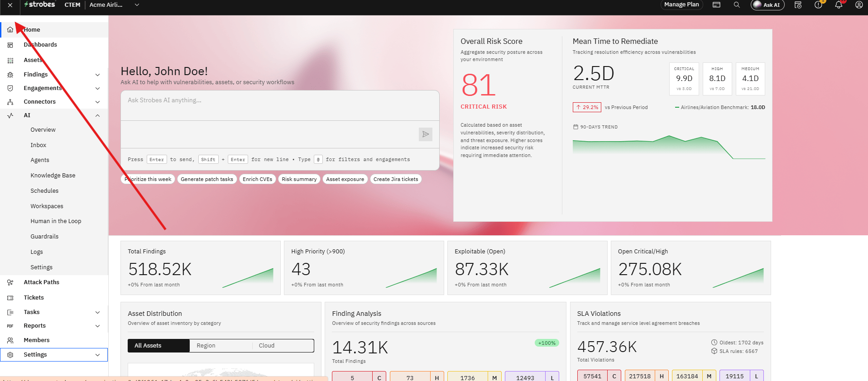868x381 pixels.
Task: Open the user profile icon
Action: [x=859, y=5]
